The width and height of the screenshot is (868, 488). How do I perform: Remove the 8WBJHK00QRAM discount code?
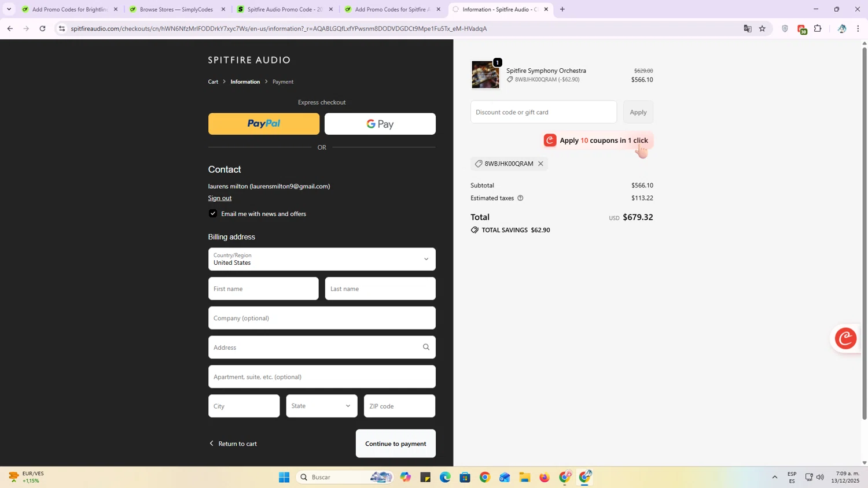pos(540,164)
